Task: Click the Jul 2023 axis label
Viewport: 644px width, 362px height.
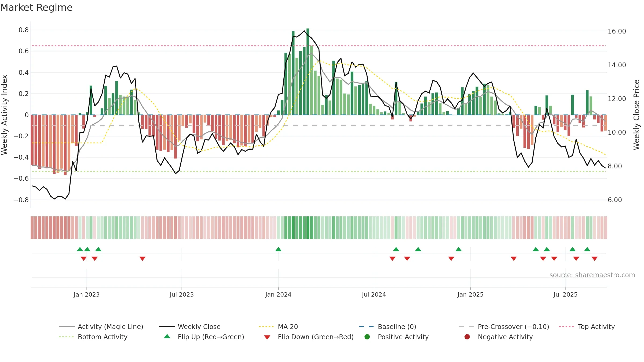Action: tap(182, 294)
